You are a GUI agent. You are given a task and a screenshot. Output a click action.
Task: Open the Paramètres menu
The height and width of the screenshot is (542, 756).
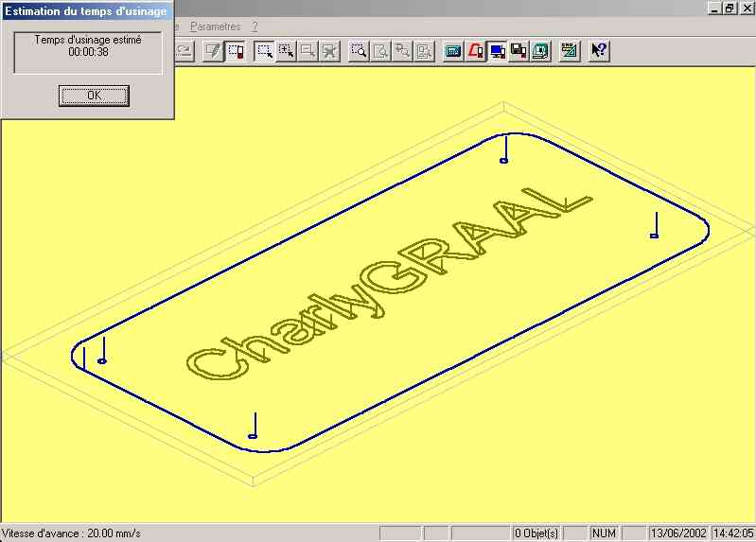(215, 26)
